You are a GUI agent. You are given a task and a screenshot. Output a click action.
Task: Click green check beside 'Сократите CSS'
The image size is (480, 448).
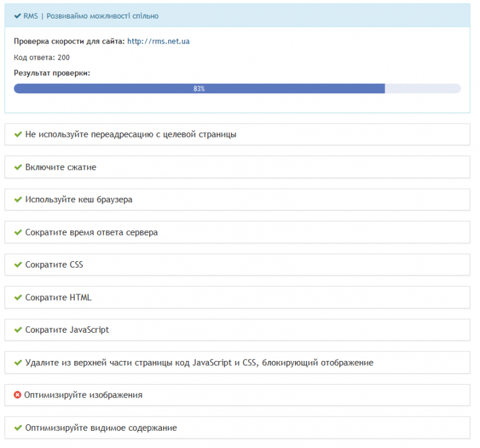pyautogui.click(x=18, y=264)
